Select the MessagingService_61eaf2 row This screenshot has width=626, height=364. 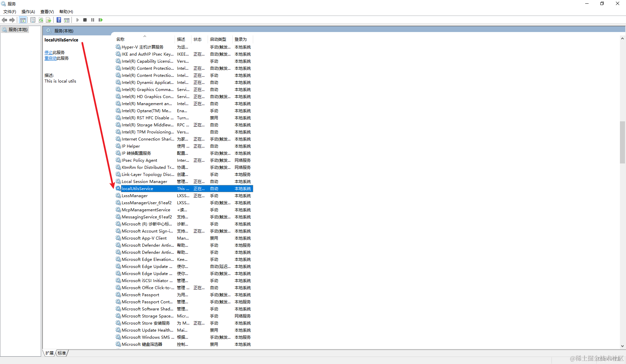click(184, 217)
